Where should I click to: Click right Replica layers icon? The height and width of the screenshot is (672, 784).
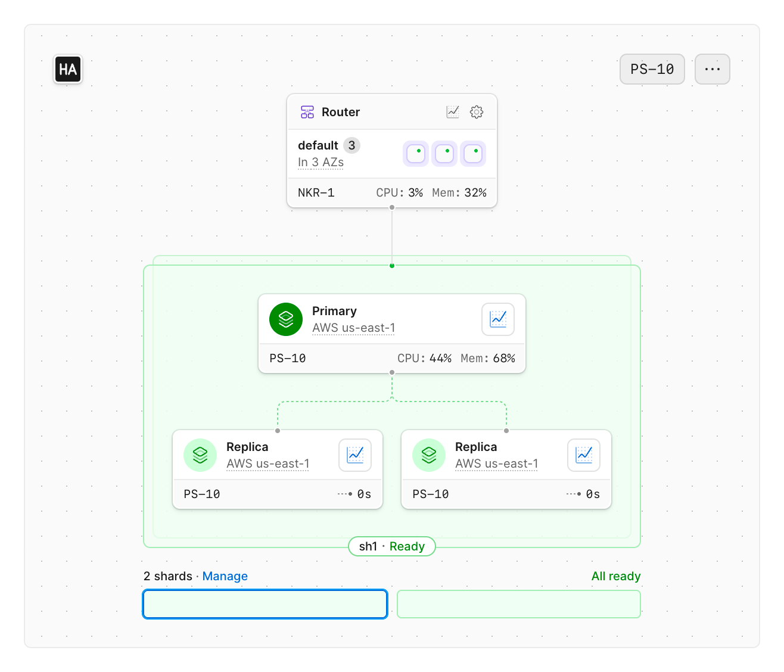pos(429,455)
